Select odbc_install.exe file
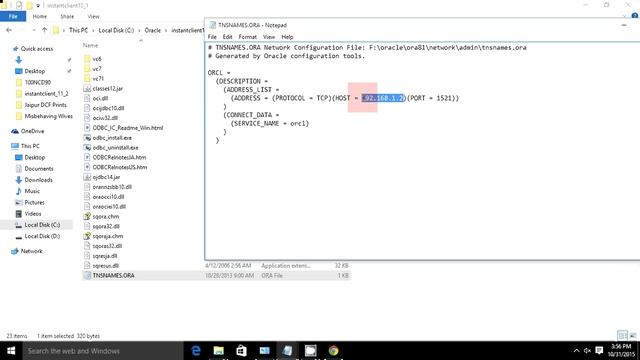 [112, 138]
